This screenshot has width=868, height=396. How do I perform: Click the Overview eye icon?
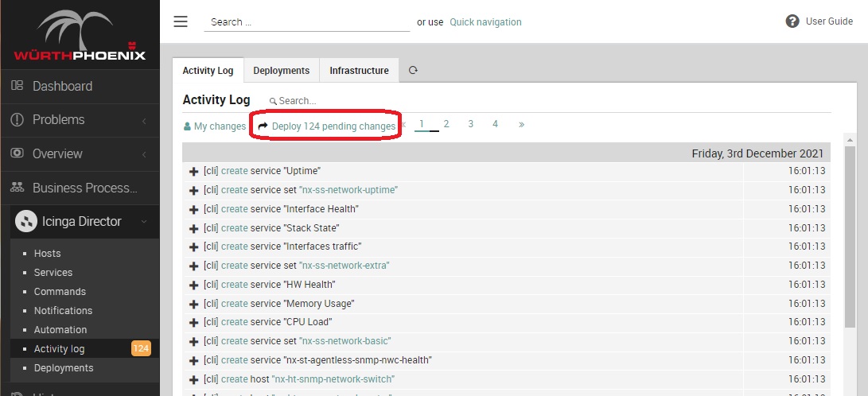(x=17, y=153)
